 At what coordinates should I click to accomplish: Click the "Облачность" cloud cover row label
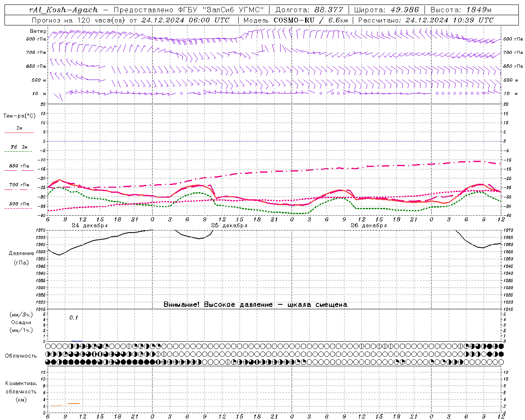pyautogui.click(x=21, y=356)
